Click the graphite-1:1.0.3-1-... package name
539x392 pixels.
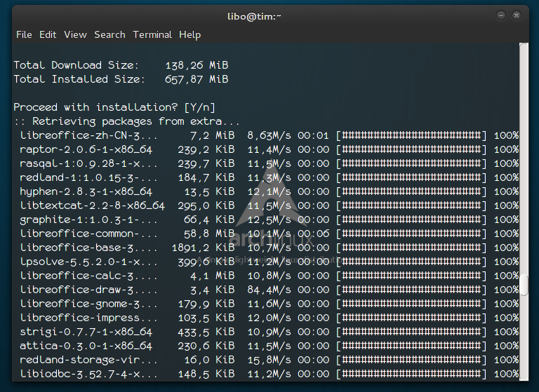tap(88, 219)
